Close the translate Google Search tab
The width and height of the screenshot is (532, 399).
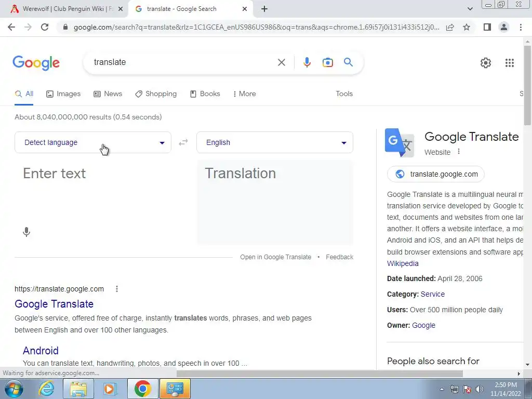[245, 9]
